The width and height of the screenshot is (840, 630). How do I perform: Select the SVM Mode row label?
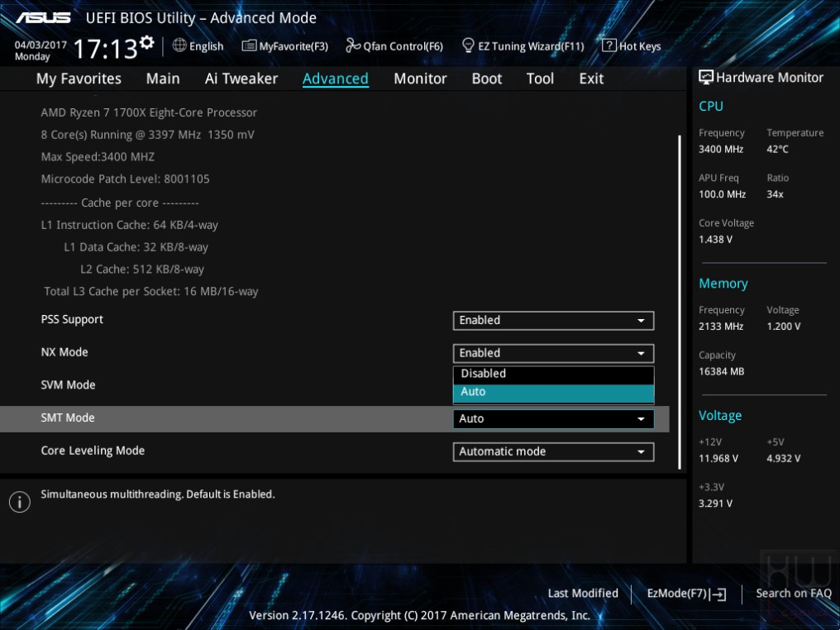68,384
